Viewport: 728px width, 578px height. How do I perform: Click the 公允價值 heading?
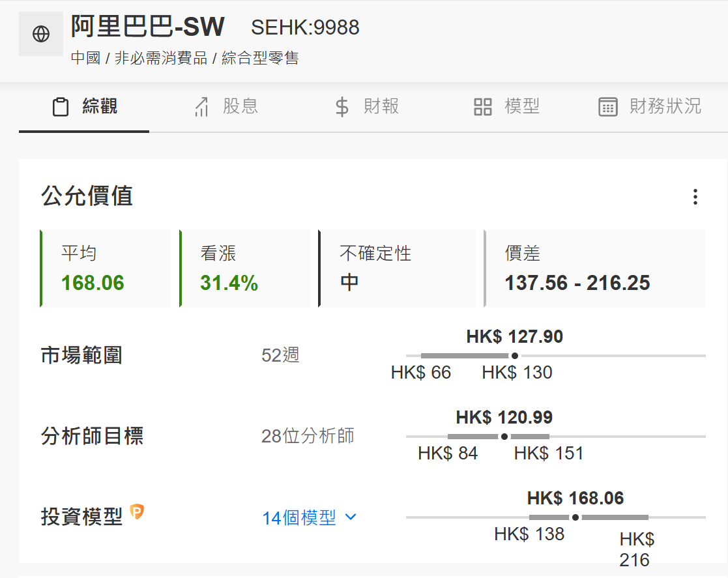(x=87, y=196)
